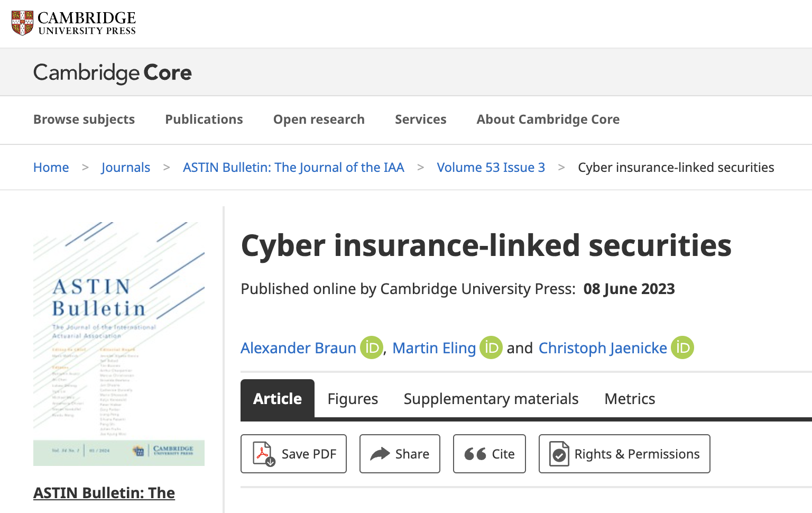Open author link Alexander Braun

point(298,348)
